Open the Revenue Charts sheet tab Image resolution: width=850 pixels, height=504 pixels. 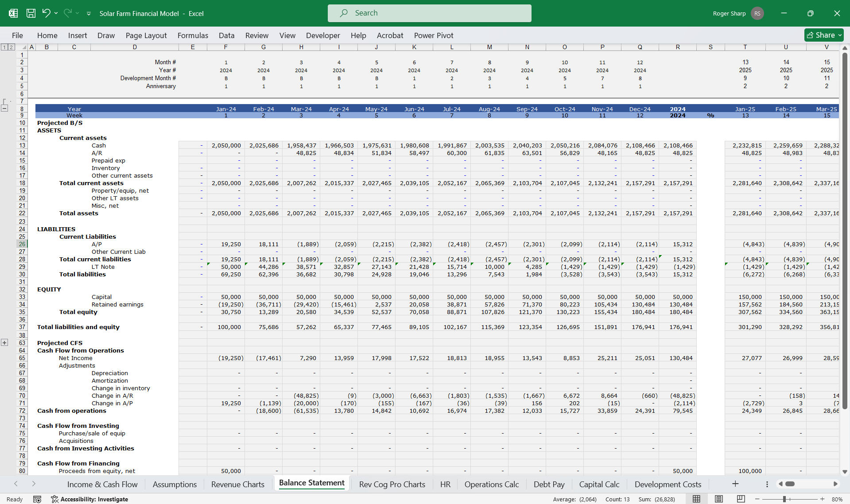[x=238, y=485]
